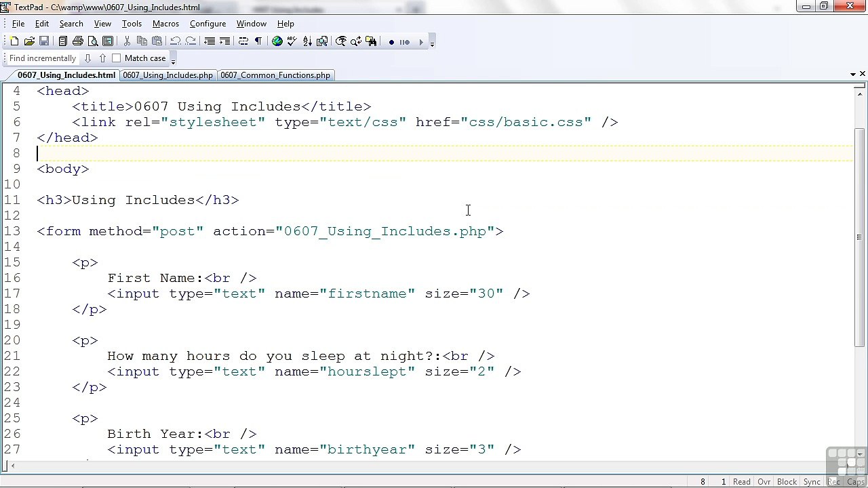Undo the last edit via toolbar
The height and width of the screenshot is (488, 868).
click(176, 41)
